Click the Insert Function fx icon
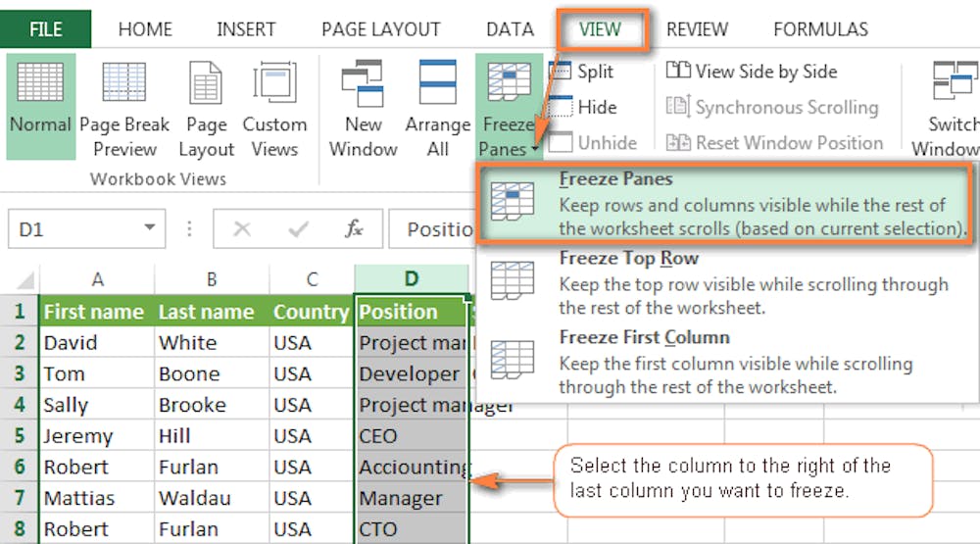 coord(354,229)
